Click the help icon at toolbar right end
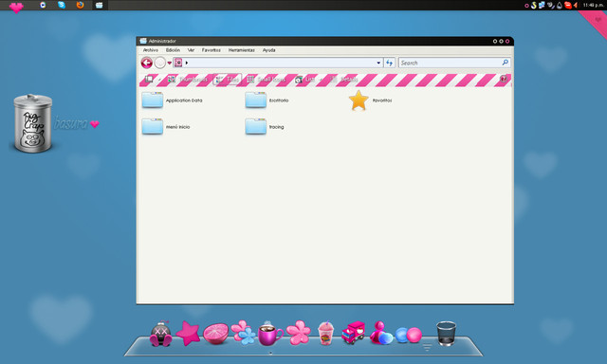This screenshot has width=607, height=364. tap(504, 79)
